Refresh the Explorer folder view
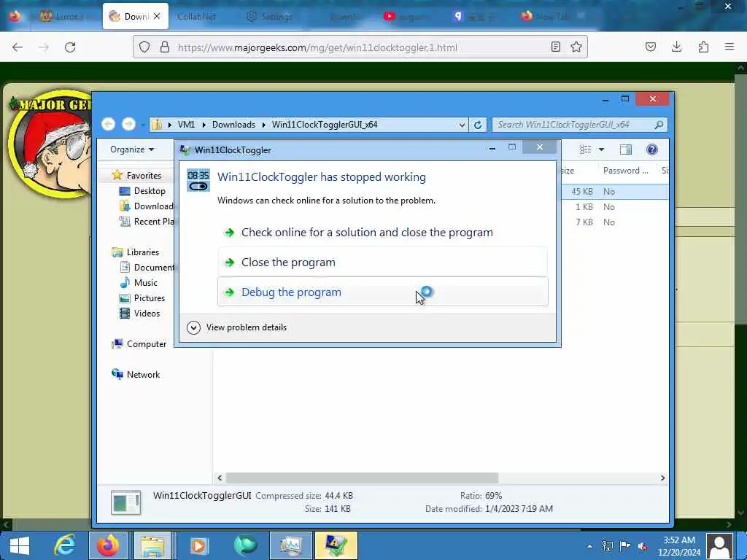The width and height of the screenshot is (747, 560). (x=478, y=125)
